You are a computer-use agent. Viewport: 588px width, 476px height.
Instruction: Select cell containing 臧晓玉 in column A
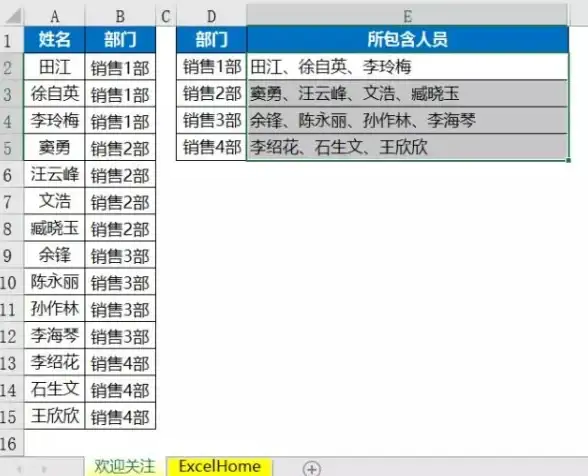click(55, 228)
